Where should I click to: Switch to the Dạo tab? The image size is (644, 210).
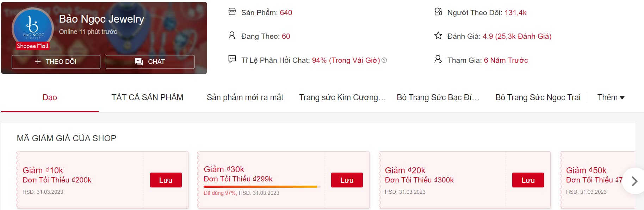coord(50,97)
